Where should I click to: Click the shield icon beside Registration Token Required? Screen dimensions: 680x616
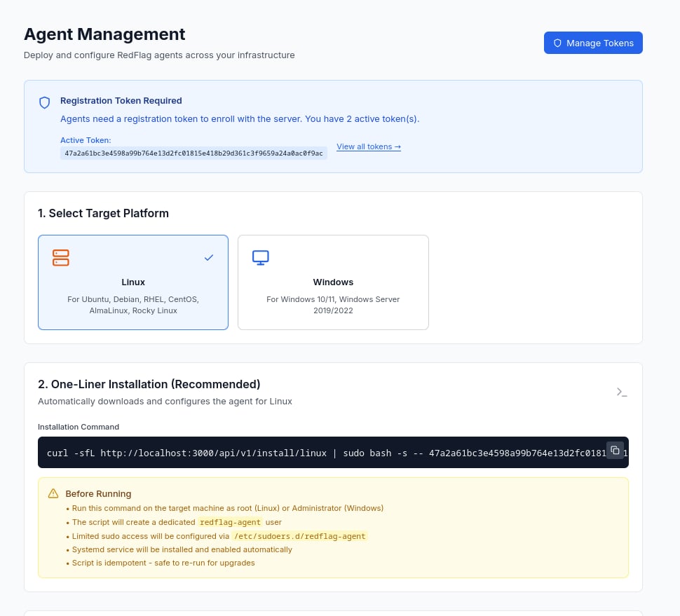pos(44,103)
